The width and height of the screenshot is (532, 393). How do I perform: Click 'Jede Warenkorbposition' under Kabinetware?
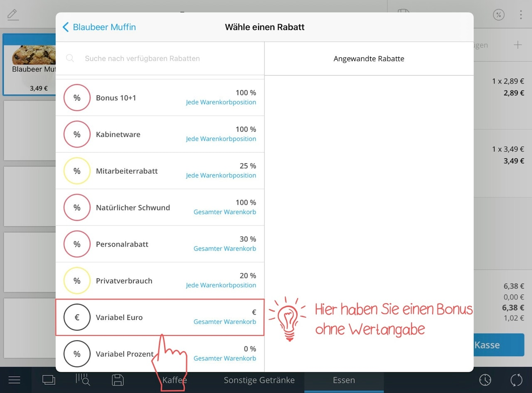[x=221, y=139]
